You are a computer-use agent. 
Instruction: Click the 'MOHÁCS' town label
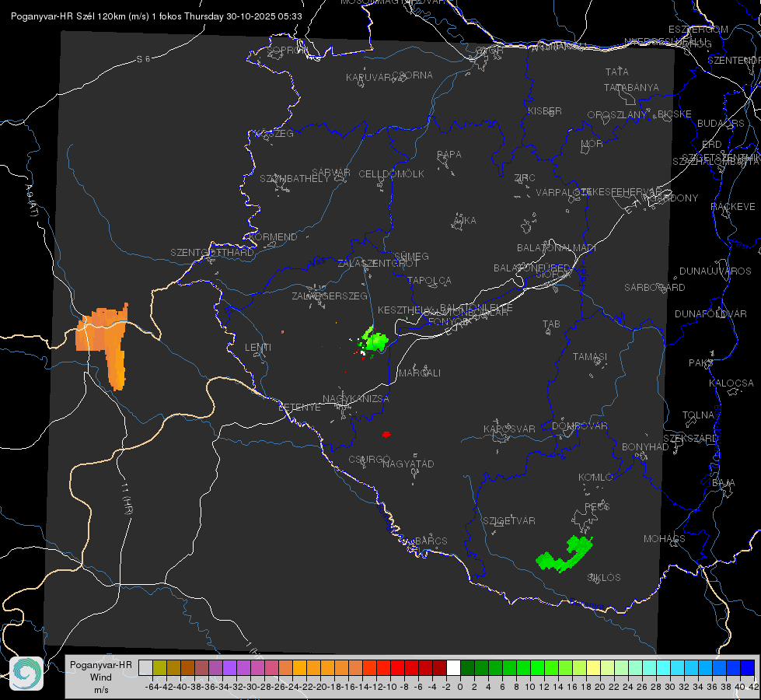click(x=665, y=539)
